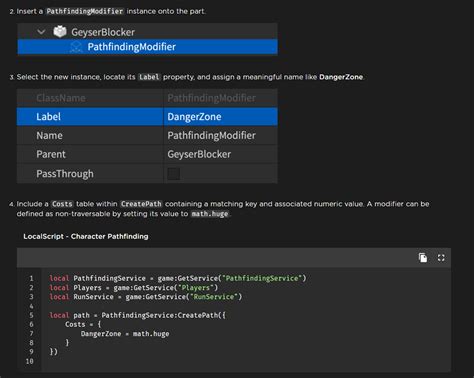This screenshot has height=378, width=474.
Task: Select the Name property label
Action: click(x=49, y=135)
